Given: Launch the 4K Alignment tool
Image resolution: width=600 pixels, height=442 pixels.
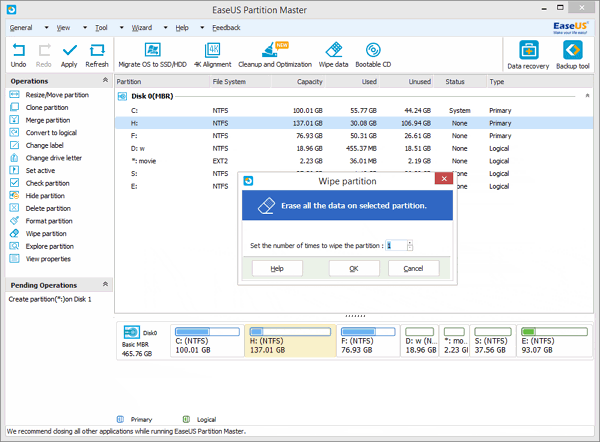Looking at the screenshot, I should click(x=213, y=55).
